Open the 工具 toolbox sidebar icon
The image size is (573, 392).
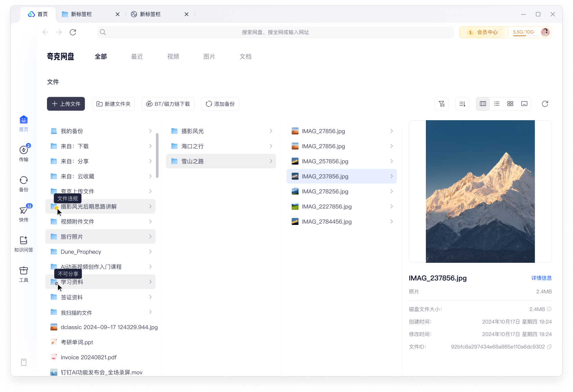23,270
